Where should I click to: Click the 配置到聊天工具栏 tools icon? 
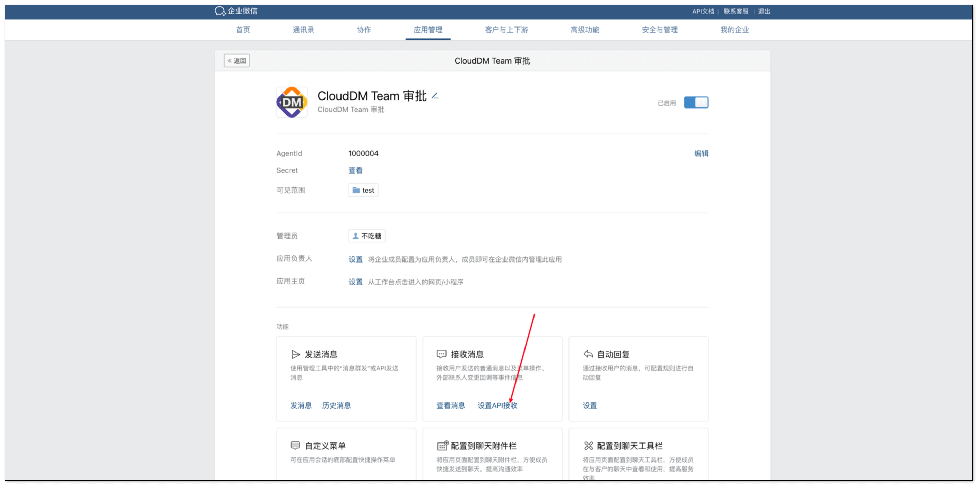coord(588,445)
